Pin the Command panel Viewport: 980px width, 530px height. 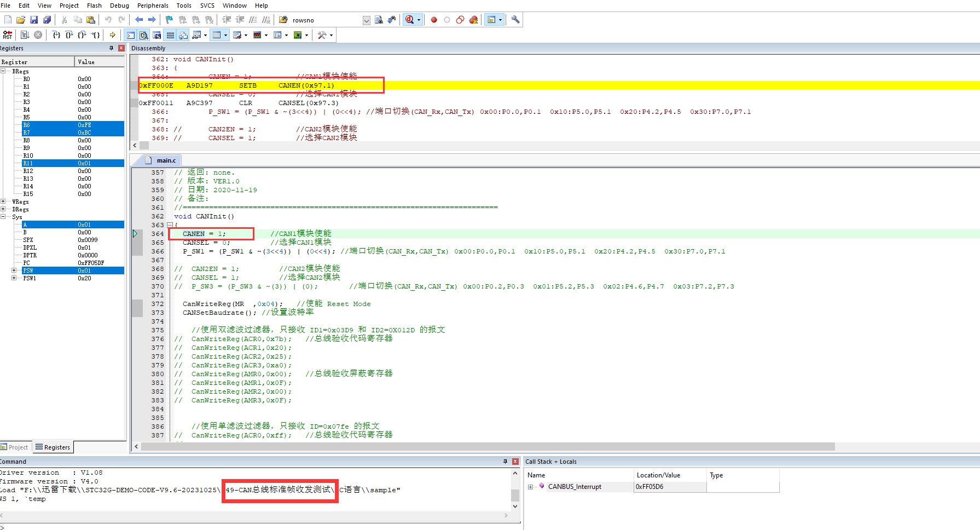point(505,462)
